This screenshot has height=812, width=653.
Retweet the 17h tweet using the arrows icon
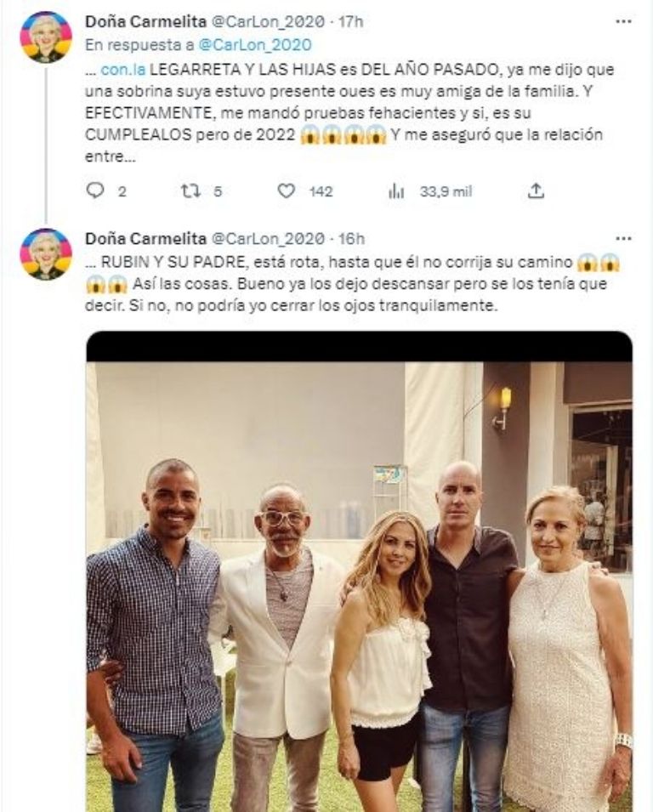(x=190, y=191)
